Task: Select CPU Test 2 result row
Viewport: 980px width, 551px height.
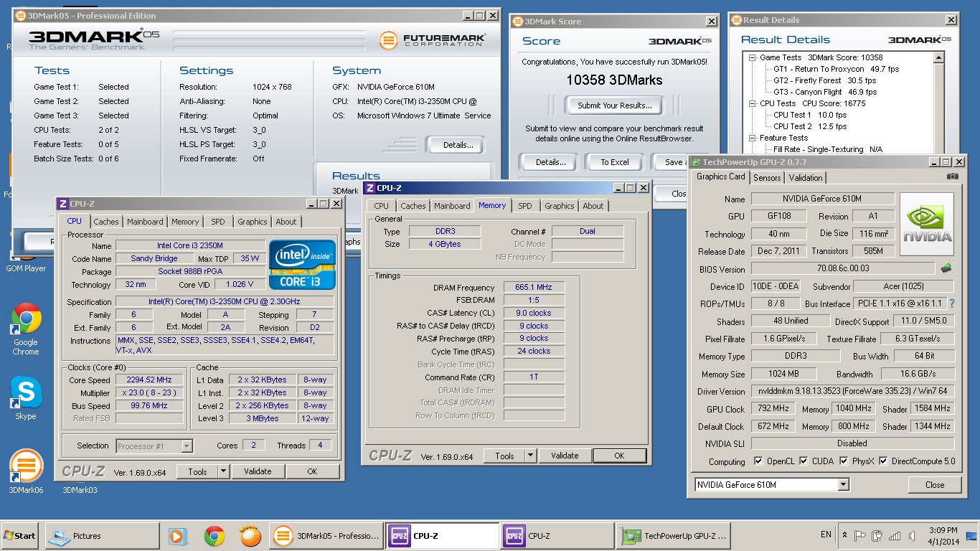Action: click(810, 126)
